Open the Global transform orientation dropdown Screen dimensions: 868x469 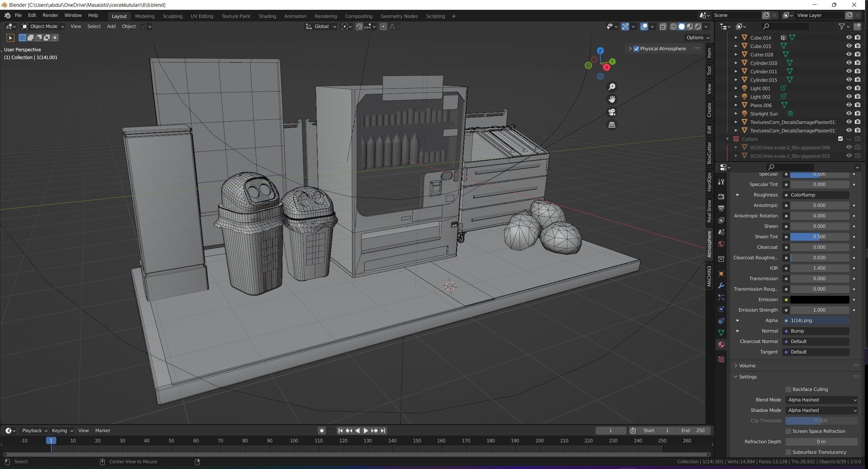(x=321, y=26)
